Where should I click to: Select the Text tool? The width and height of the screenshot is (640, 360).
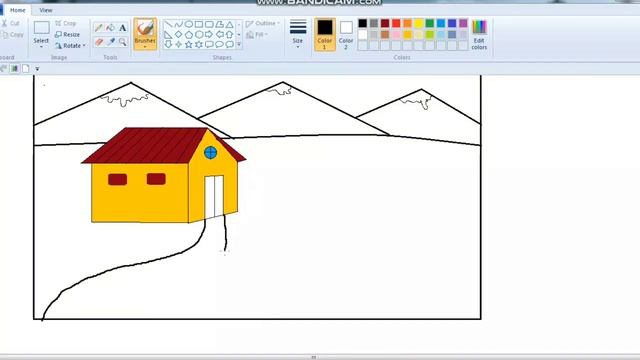[122, 28]
